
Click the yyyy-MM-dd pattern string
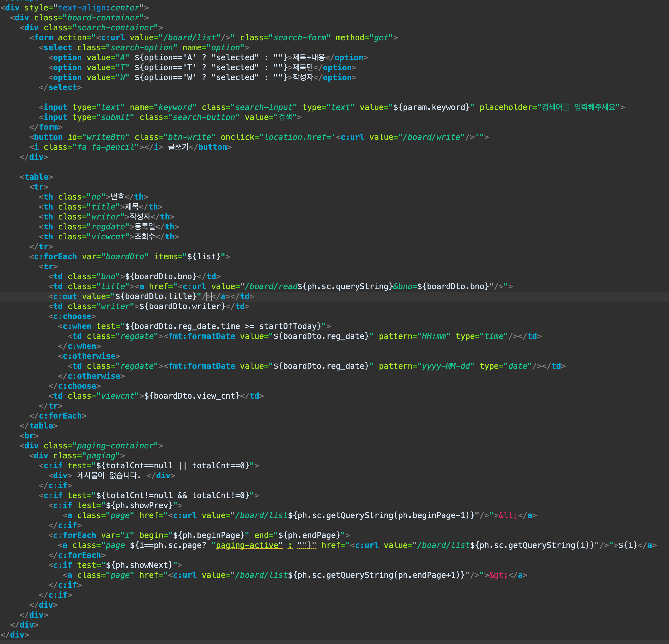tap(446, 366)
